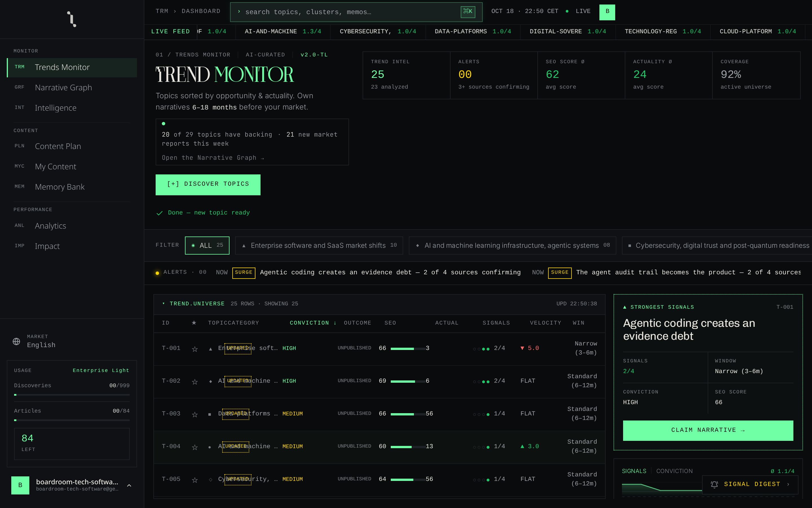Filter by Enterprise software and SaaS market shifts
The image size is (812, 508).
click(319, 246)
